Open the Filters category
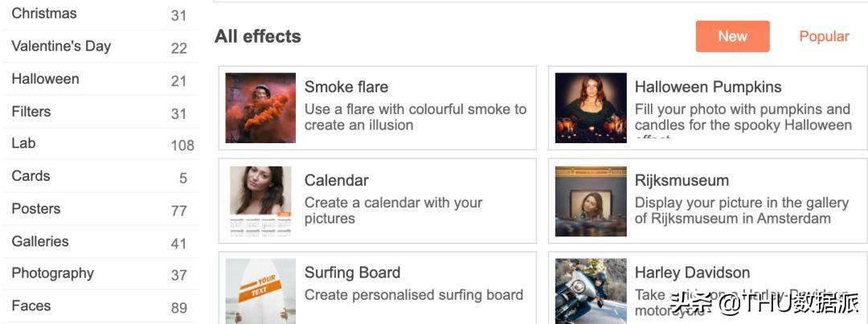Image resolution: width=868 pixels, height=324 pixels. [31, 111]
